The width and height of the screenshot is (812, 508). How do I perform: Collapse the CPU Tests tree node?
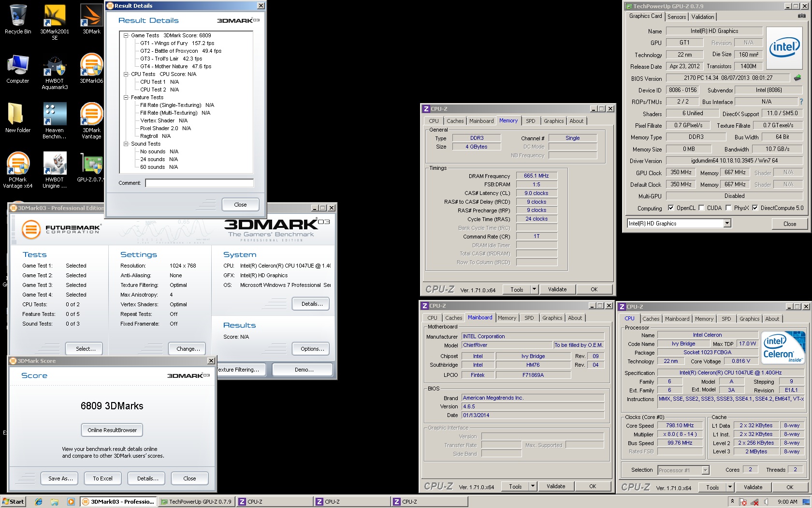tap(126, 74)
